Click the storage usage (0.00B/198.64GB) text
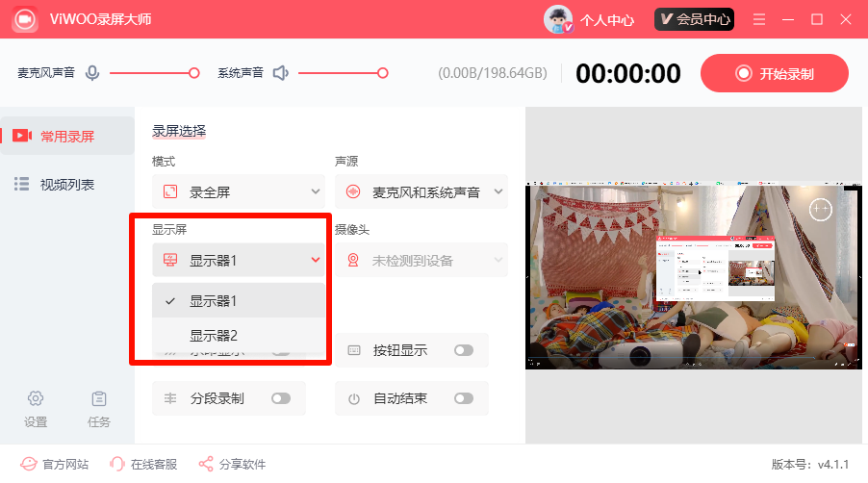 [x=493, y=73]
